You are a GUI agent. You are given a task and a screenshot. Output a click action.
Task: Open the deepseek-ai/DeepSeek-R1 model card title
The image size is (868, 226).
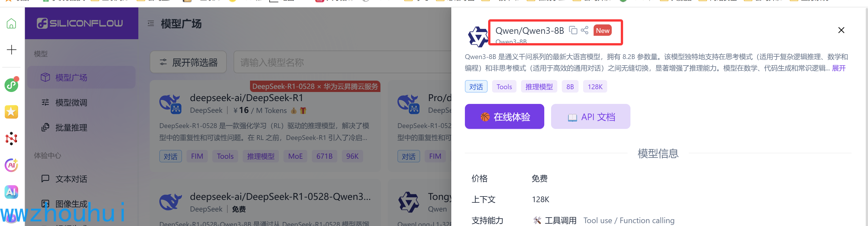(247, 98)
